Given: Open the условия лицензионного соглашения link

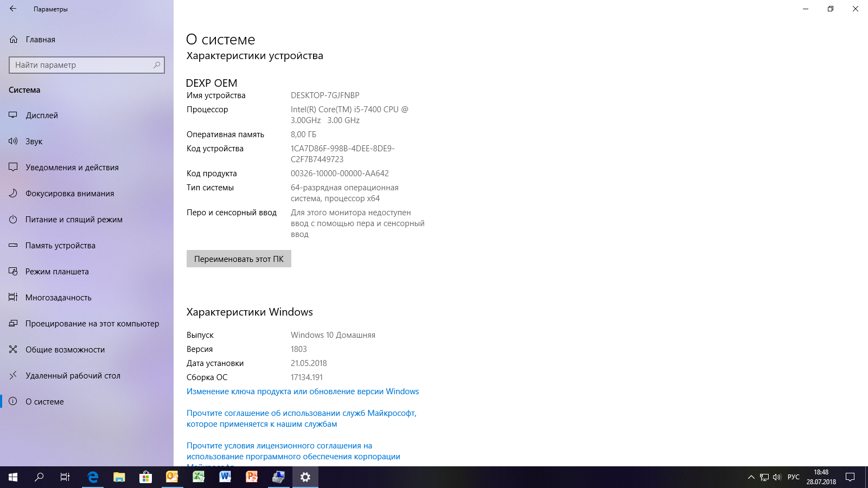Looking at the screenshot, I should coord(293,455).
